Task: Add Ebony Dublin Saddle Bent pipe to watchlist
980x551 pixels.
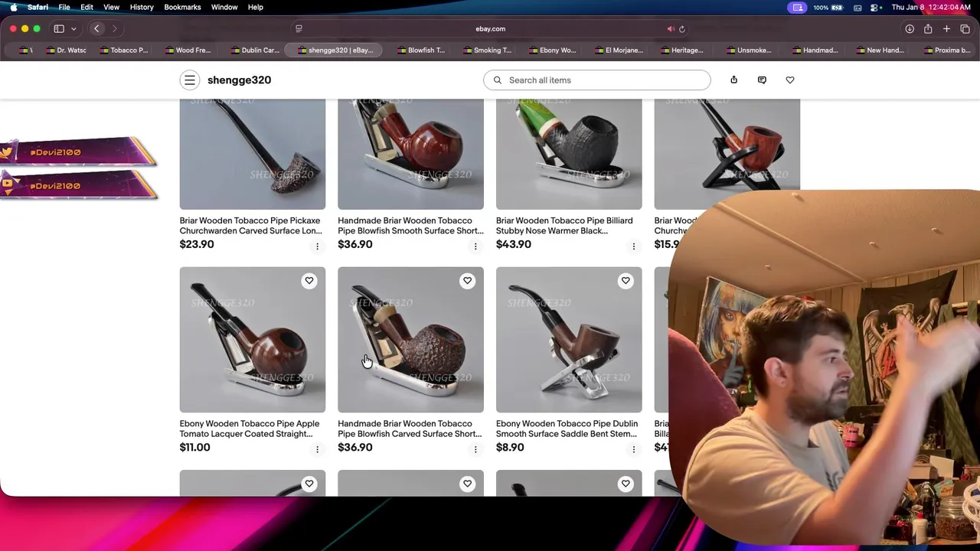Action: pyautogui.click(x=626, y=281)
